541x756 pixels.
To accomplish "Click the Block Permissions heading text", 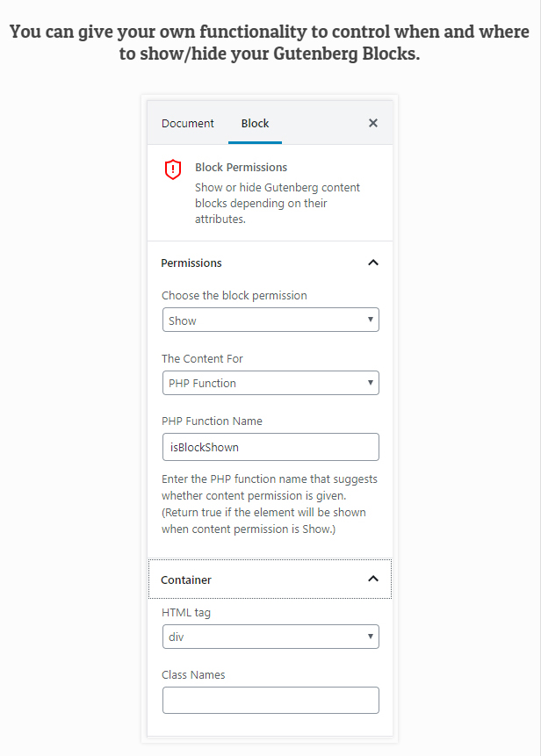I will 241,167.
